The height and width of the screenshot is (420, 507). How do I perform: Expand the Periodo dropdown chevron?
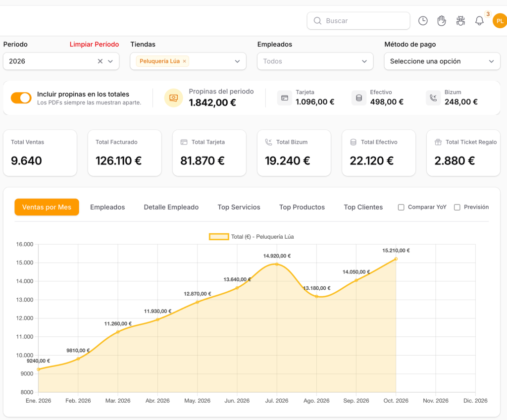(110, 61)
